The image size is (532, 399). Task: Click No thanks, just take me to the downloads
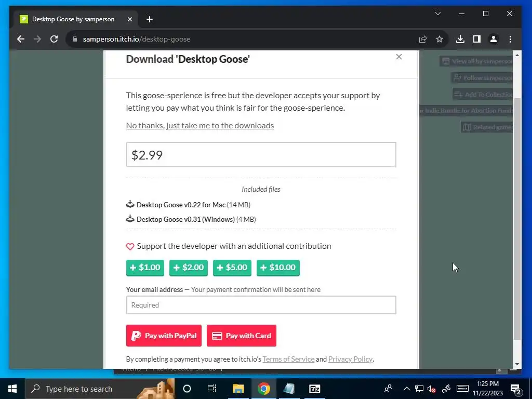200,126
